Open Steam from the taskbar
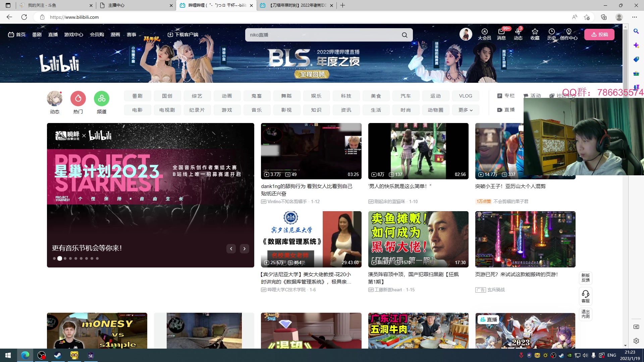The height and width of the screenshot is (362, 644). [58, 355]
